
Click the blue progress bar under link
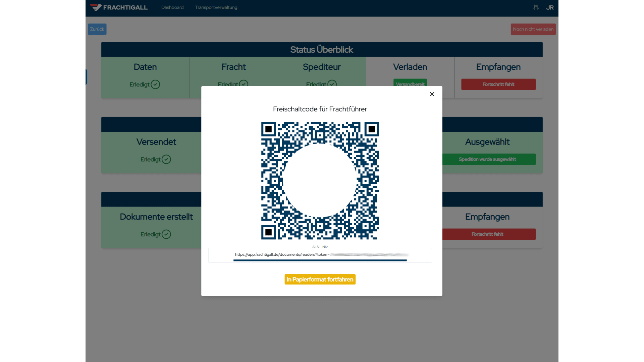click(x=320, y=260)
